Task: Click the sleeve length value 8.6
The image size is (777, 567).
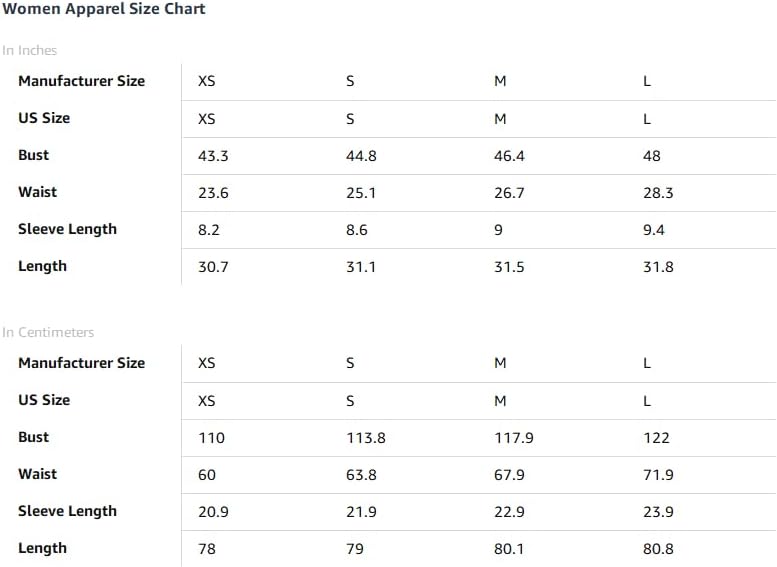Action: [357, 230]
